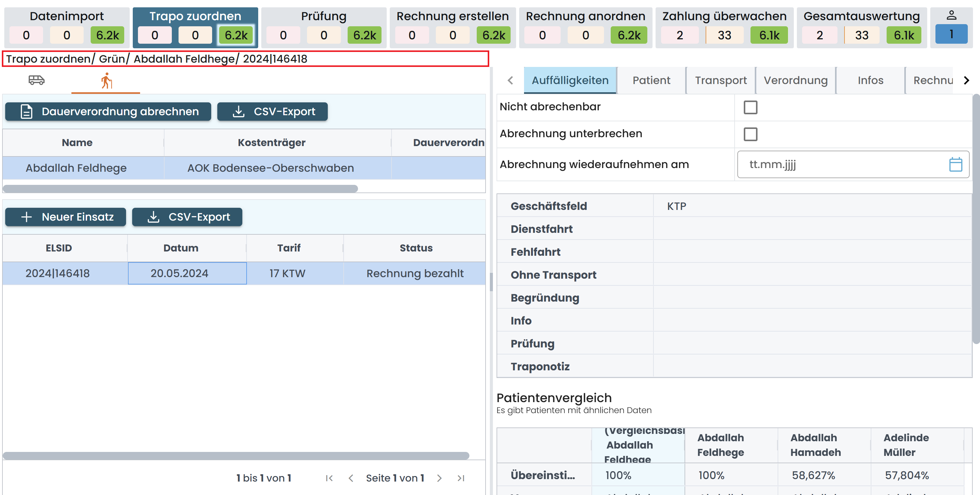Go to last page pagination icon
The image size is (980, 495).
[x=461, y=478]
